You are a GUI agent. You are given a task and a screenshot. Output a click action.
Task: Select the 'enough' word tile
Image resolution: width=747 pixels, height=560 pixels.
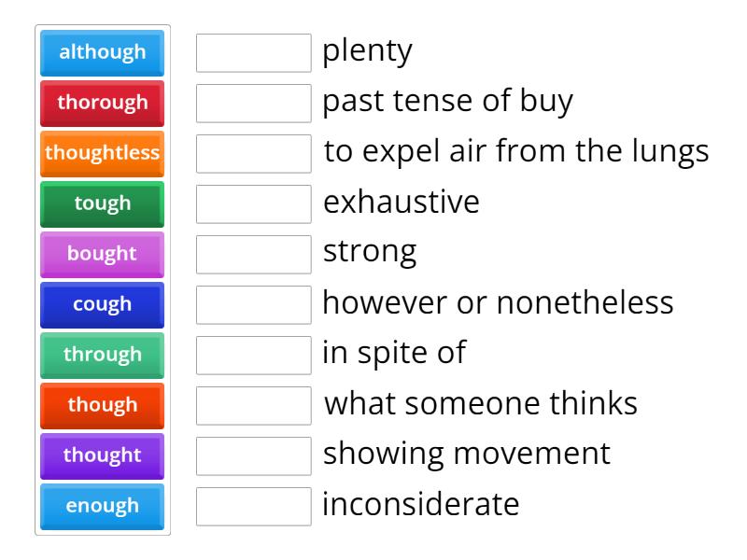[102, 506]
